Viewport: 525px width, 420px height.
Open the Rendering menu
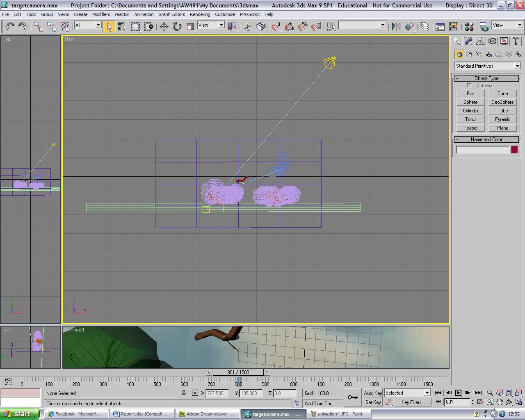200,14
